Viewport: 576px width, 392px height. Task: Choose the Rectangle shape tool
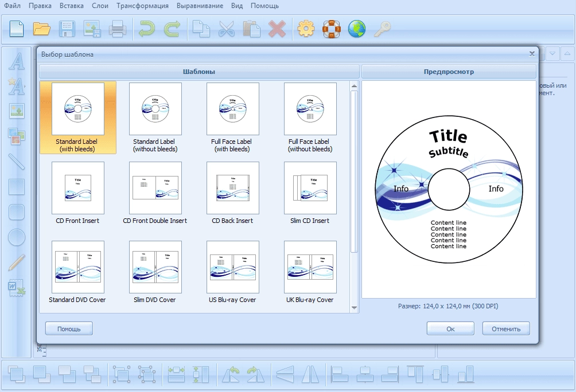tap(17, 187)
